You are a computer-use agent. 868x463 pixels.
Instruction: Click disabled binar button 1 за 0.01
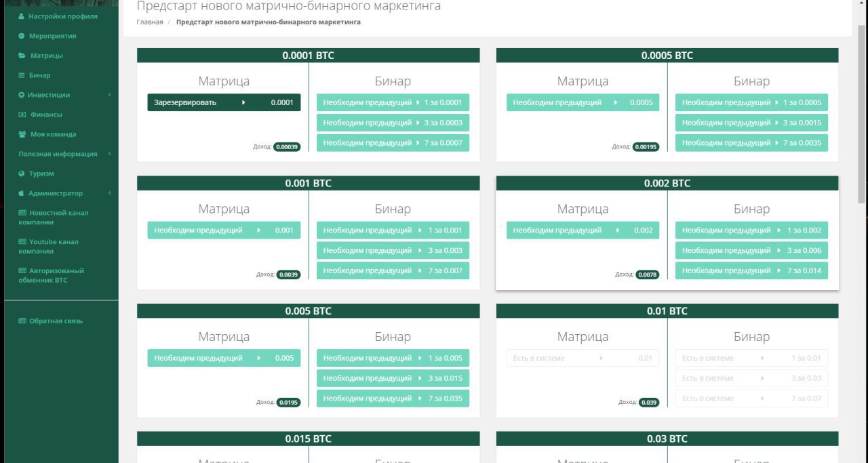pos(751,358)
